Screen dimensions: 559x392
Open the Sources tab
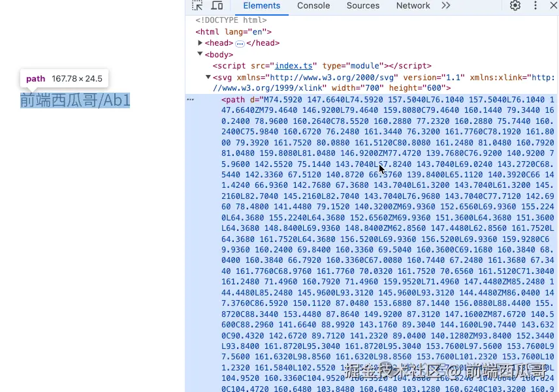[363, 6]
